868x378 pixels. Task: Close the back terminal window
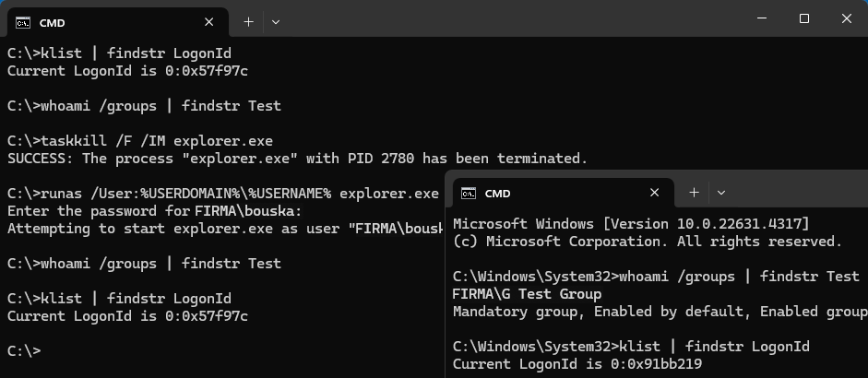846,18
